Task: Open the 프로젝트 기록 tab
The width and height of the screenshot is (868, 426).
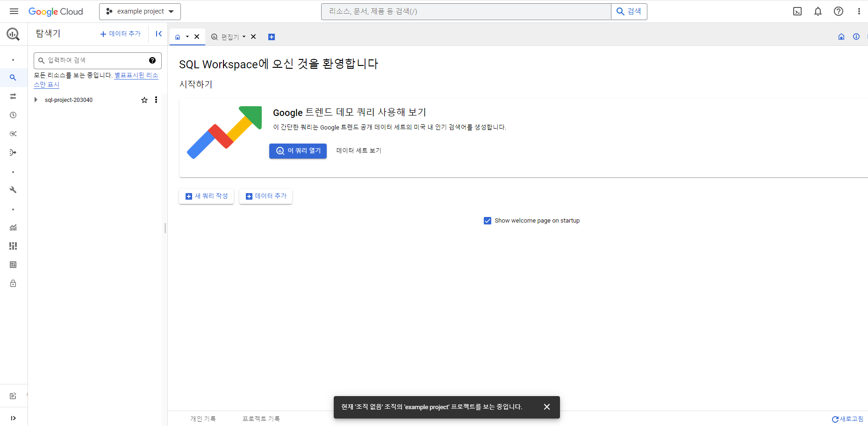Action: (x=261, y=419)
